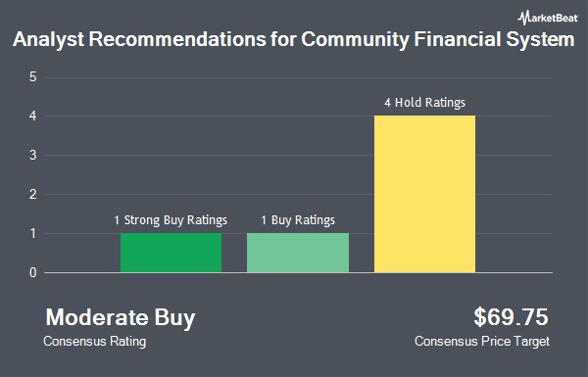Select the light green Buy bar
This screenshot has height=377, width=588.
point(298,253)
